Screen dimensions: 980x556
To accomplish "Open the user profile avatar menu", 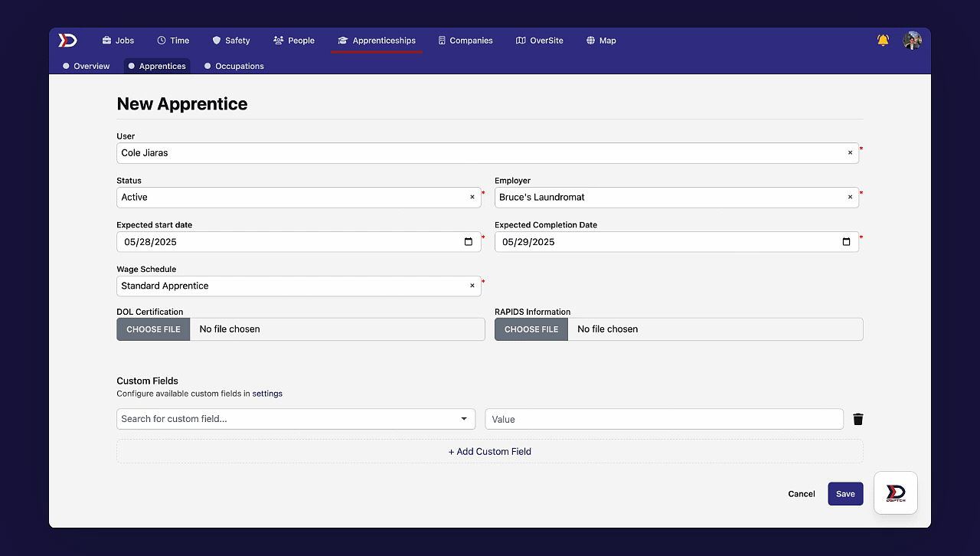I will pos(912,41).
